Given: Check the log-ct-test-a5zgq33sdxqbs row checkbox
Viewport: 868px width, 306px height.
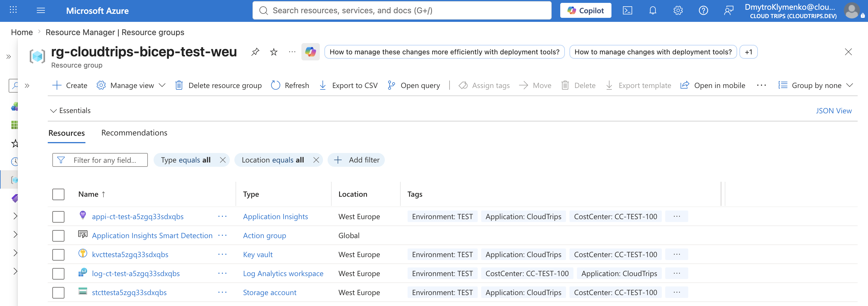Looking at the screenshot, I should 58,274.
